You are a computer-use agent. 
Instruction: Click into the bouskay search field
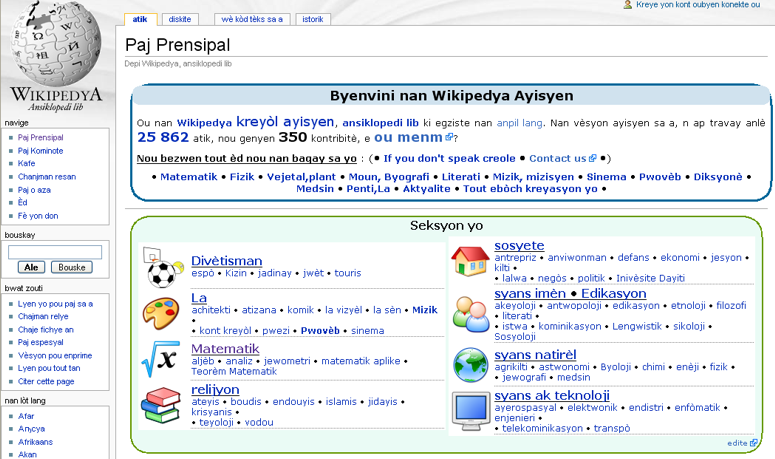(55, 252)
